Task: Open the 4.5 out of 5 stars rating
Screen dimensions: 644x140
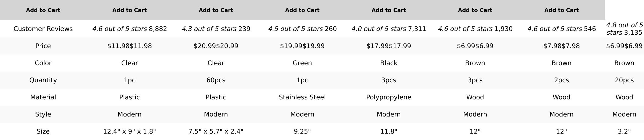Action: pyautogui.click(x=302, y=29)
